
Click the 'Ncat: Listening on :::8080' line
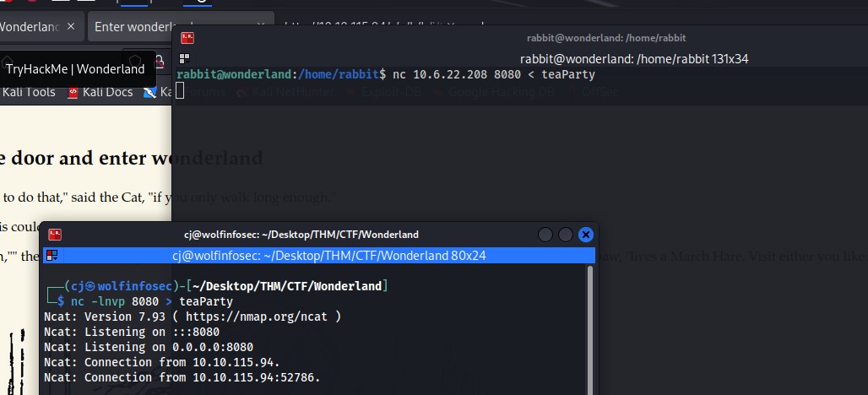coord(132,332)
